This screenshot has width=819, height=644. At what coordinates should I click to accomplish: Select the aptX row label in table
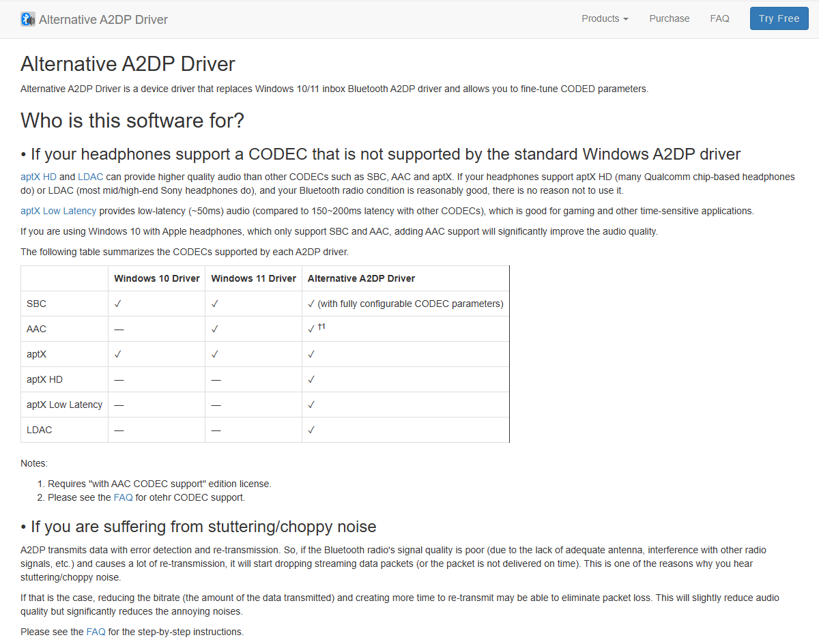(36, 354)
